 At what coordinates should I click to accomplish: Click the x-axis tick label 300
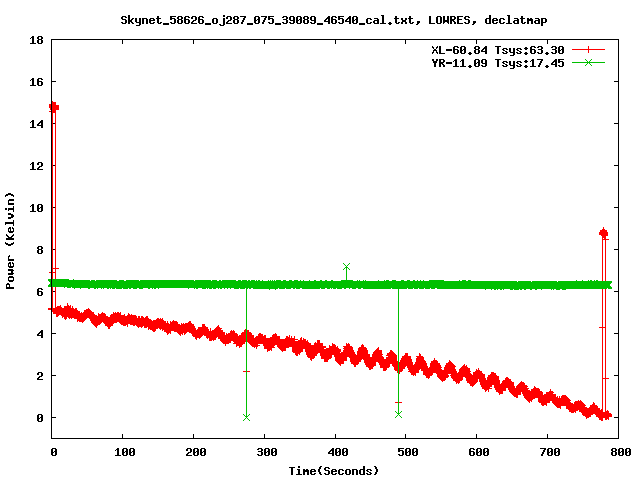click(x=267, y=452)
